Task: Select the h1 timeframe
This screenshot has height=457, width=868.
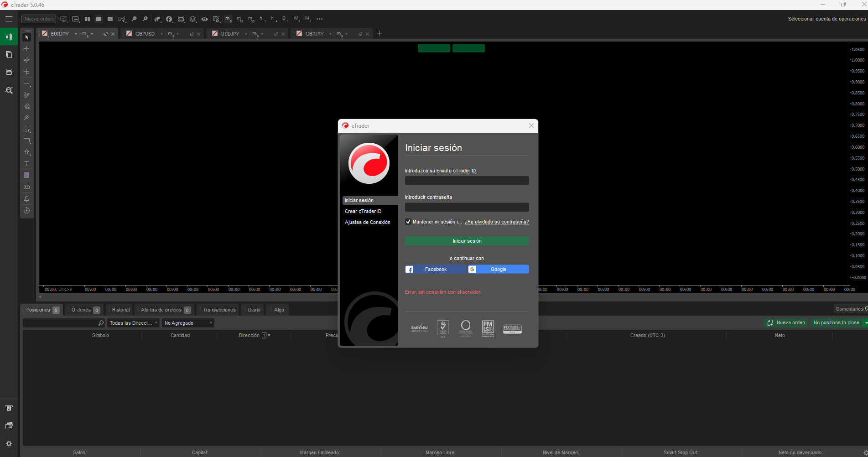Action: click(262, 19)
